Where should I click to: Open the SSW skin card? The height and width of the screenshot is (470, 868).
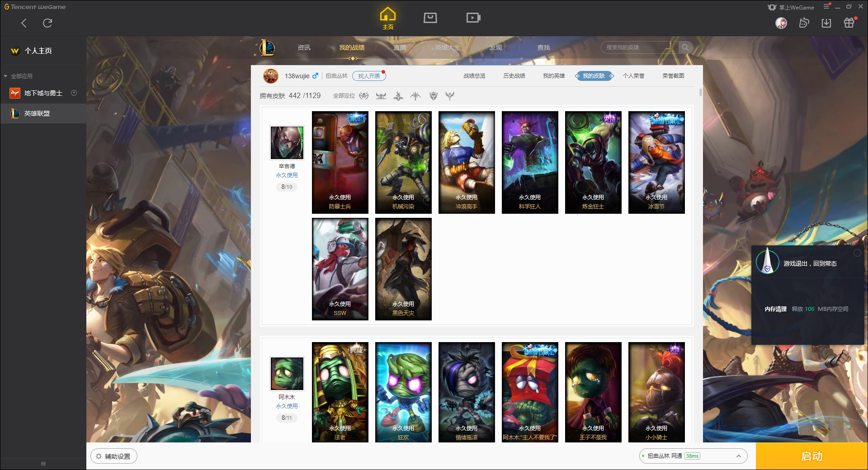(340, 269)
